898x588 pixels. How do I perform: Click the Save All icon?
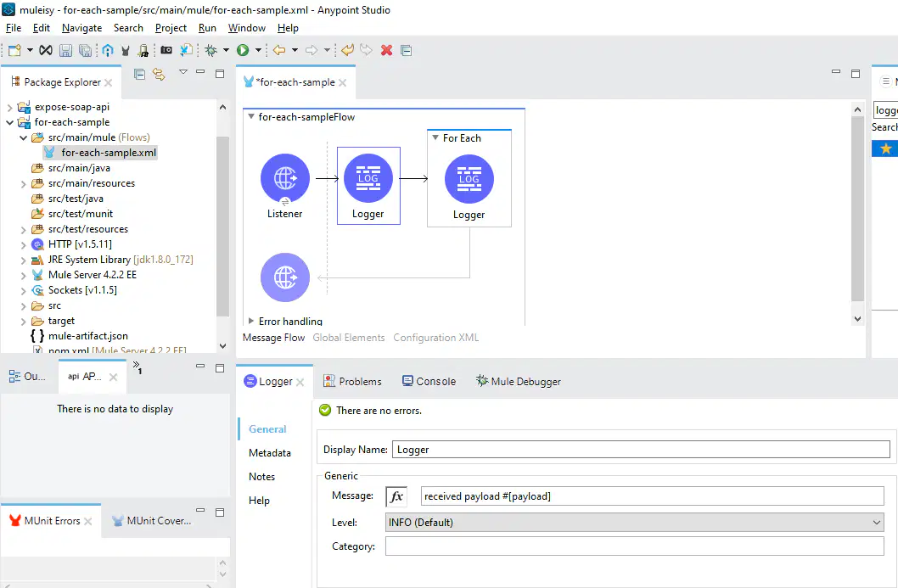[86, 50]
